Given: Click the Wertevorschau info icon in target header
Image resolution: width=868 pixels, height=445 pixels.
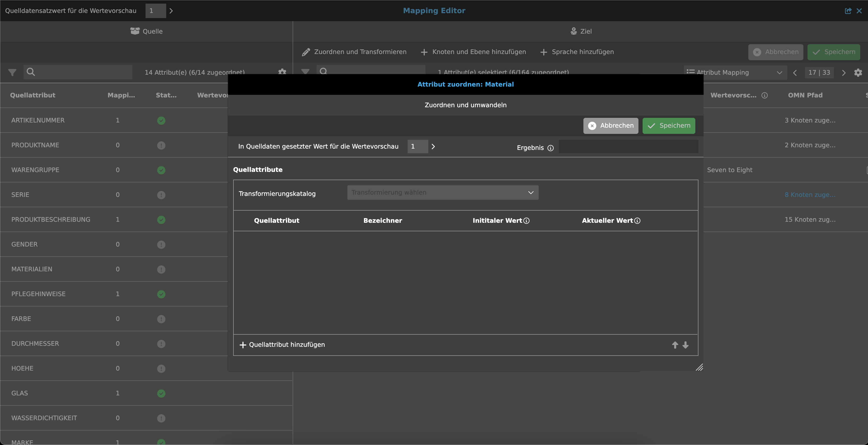Looking at the screenshot, I should (x=765, y=95).
